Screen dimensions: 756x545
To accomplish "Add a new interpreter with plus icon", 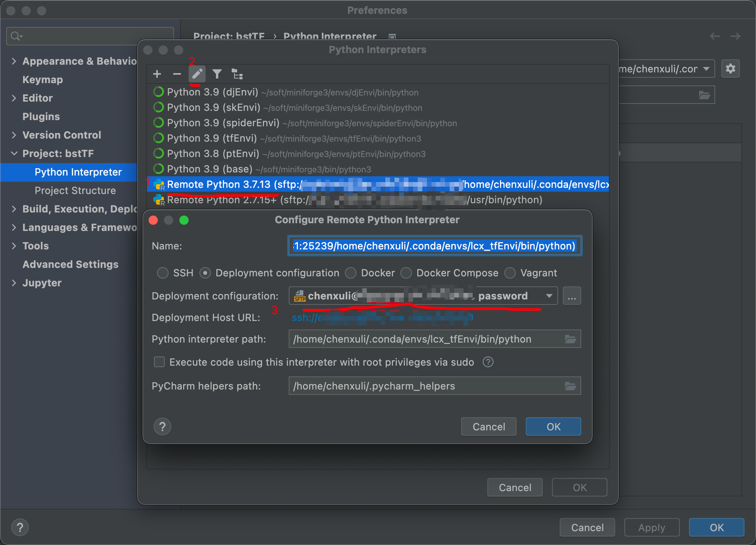I will coord(157,74).
